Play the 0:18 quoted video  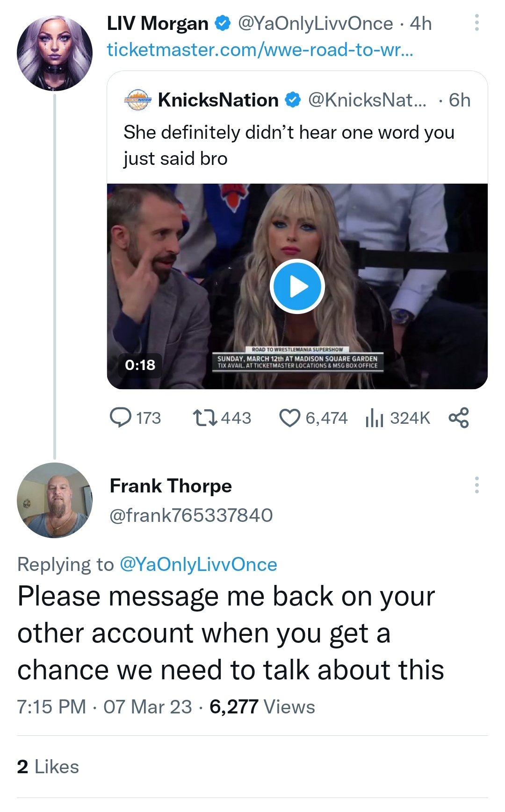click(x=297, y=286)
